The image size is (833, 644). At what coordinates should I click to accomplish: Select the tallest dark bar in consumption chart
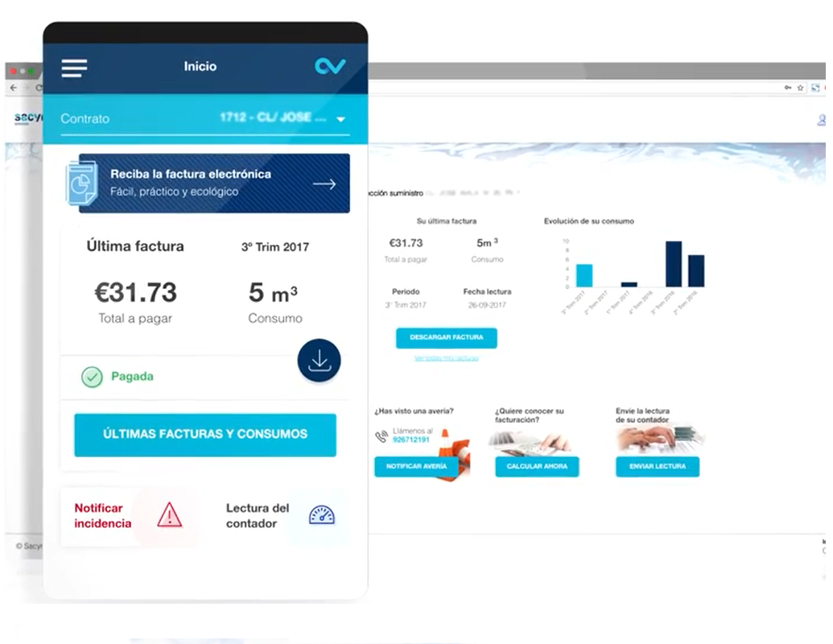(x=674, y=264)
